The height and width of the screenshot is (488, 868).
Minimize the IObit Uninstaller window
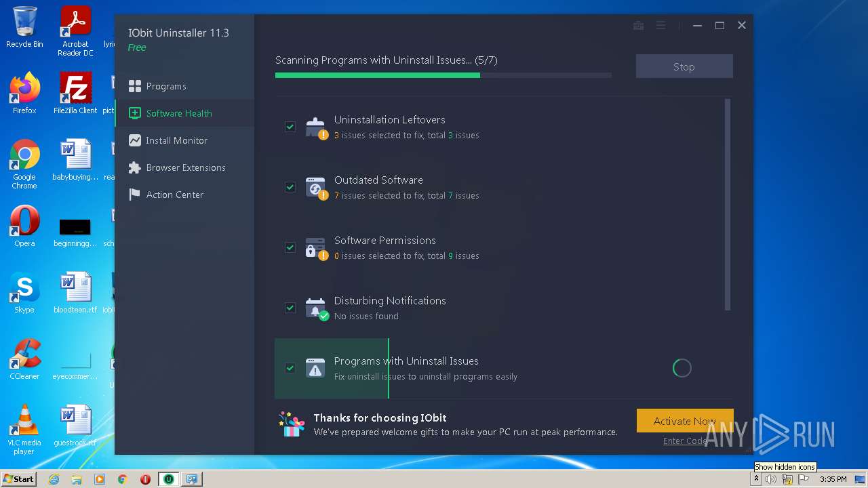pos(697,25)
